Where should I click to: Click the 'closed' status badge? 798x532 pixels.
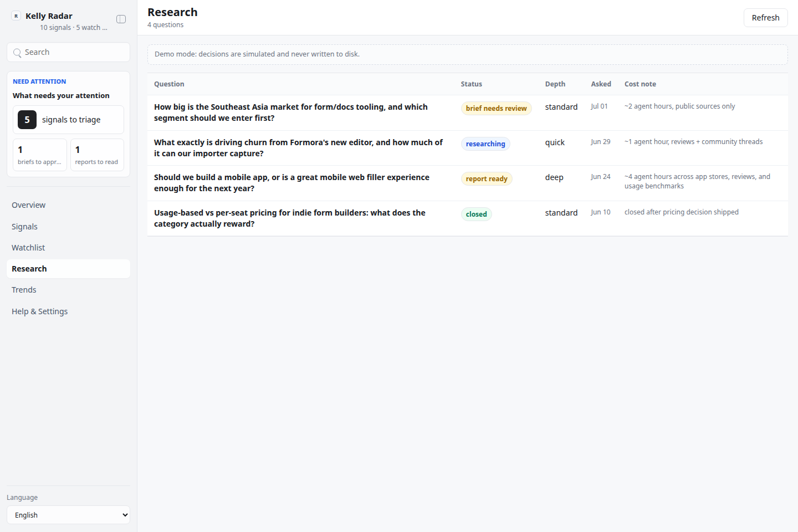coord(476,214)
